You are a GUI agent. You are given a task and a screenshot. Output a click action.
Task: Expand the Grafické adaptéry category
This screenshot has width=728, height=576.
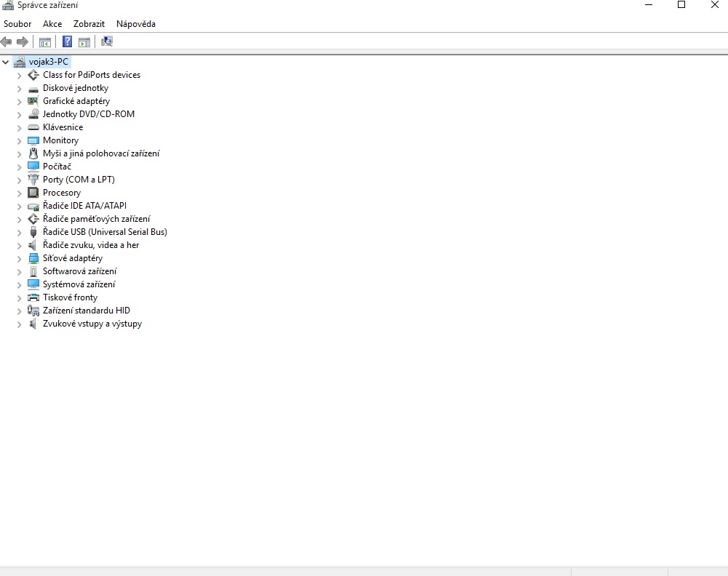point(20,101)
